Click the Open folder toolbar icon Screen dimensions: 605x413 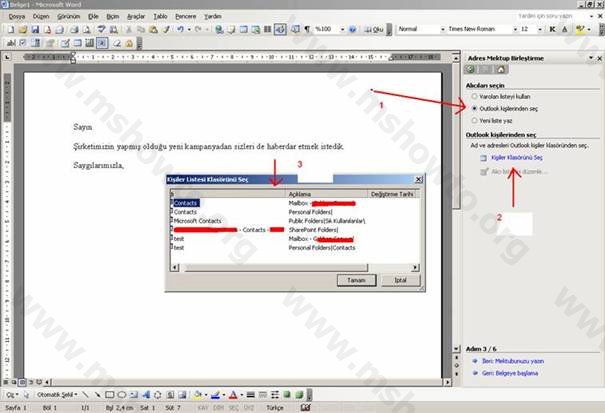pyautogui.click(x=23, y=29)
